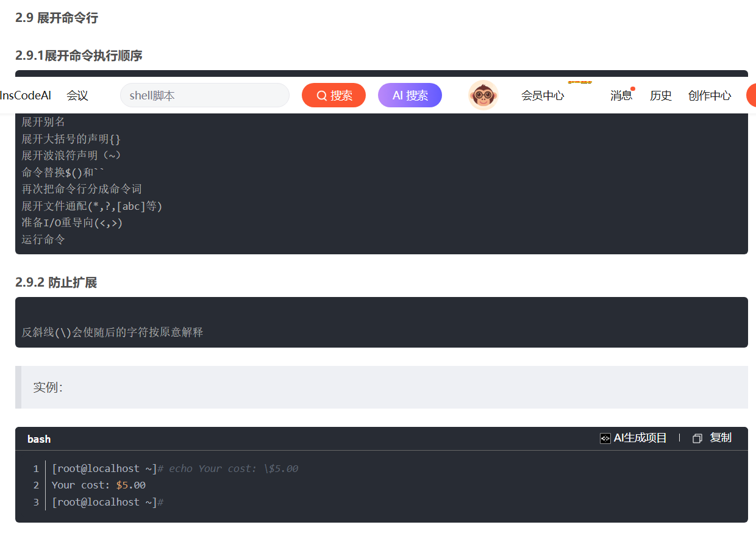The width and height of the screenshot is (756, 533).
Task: Click the line 再次把命令行分成命令词
Action: (82, 189)
